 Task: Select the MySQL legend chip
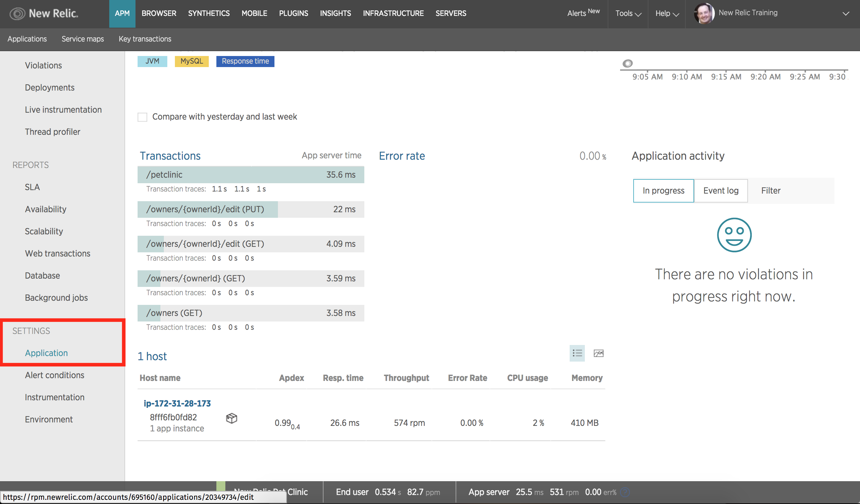pos(191,61)
